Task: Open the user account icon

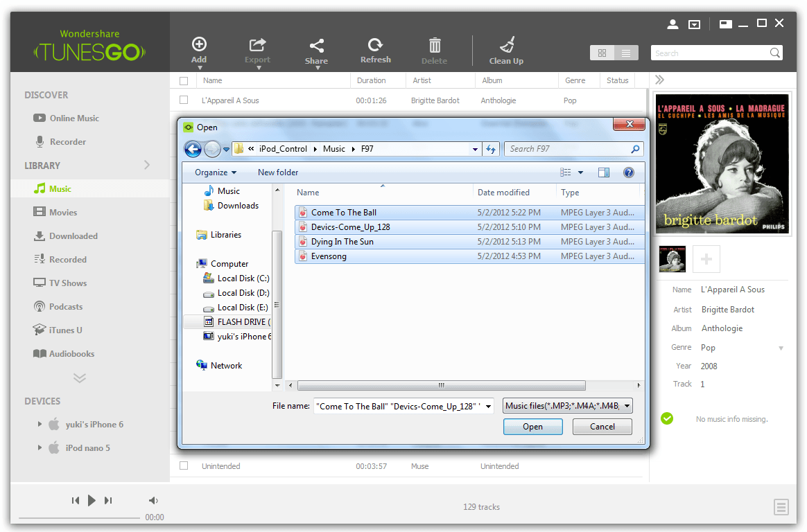Action: [x=672, y=24]
